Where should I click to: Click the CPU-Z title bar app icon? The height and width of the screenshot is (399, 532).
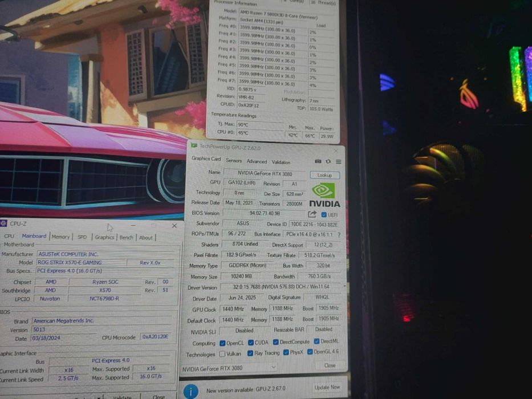(4, 223)
